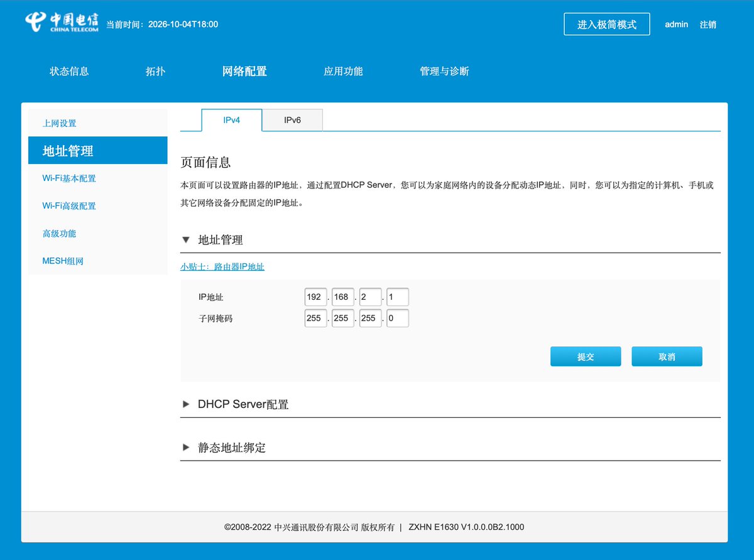
Task: Open 高级功能 sidebar item
Action: [98, 234]
